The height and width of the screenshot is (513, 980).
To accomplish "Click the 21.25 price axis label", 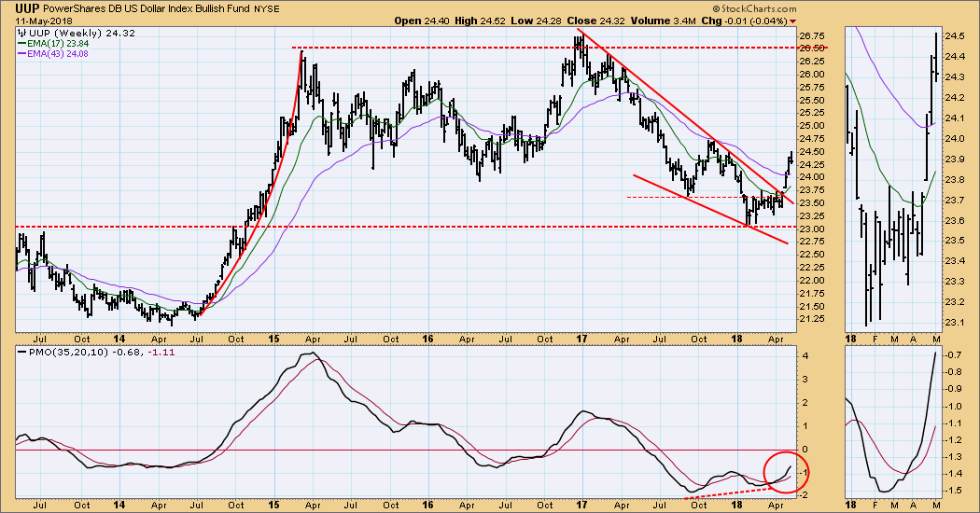I will (x=813, y=319).
